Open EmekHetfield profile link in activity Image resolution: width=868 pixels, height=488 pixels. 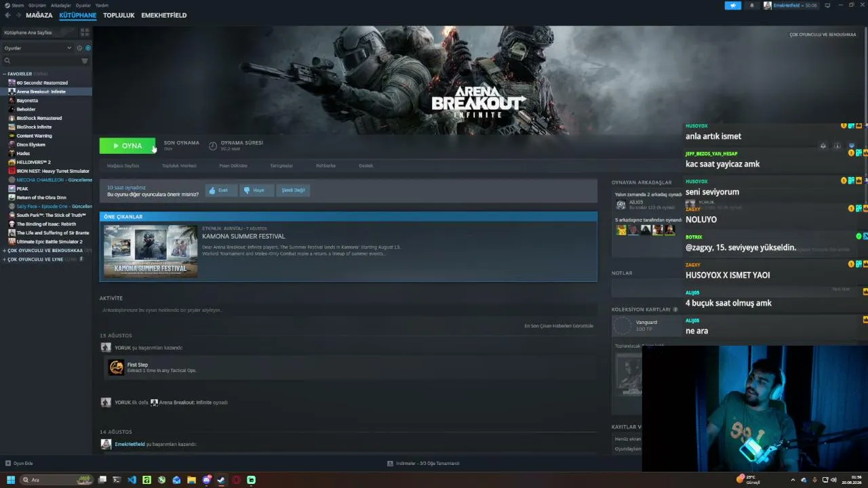(x=130, y=444)
